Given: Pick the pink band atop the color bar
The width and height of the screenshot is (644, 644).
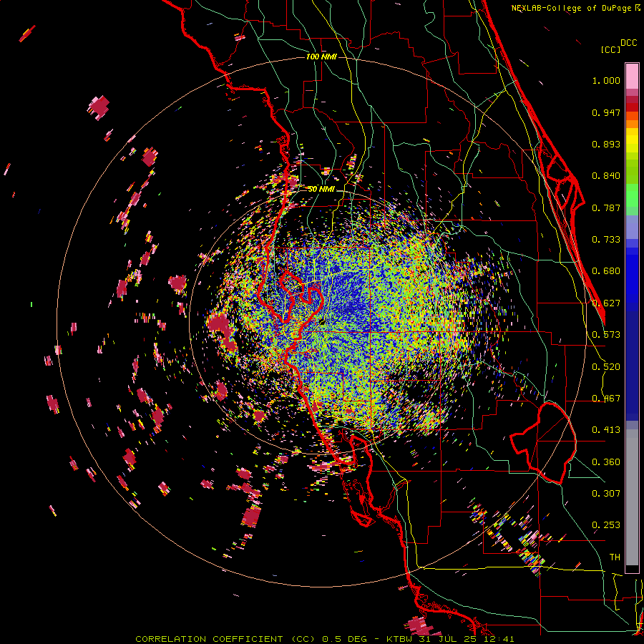Looking at the screenshot, I should pos(632,76).
